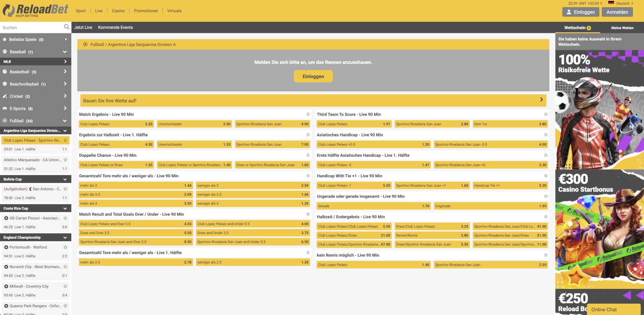This screenshot has width=644, height=315.
Task: Collapse the Fußball section chevron
Action: 65,121
